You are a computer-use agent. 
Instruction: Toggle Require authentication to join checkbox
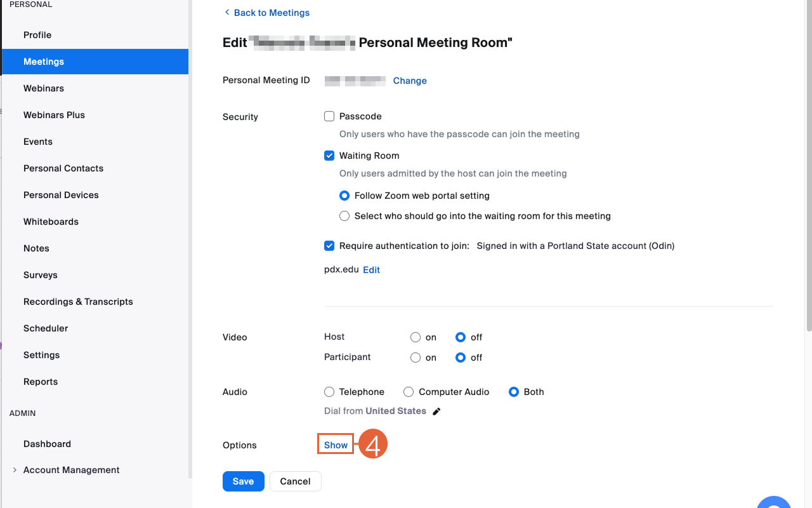click(329, 246)
